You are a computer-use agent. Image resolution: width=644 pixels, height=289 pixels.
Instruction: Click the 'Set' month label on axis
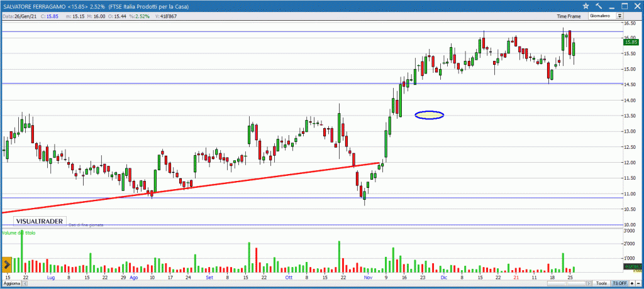209,277
